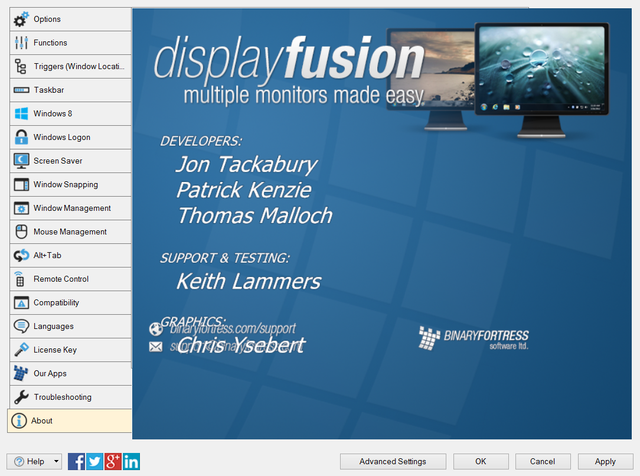Click the Window Management icon
The width and height of the screenshot is (640, 476).
pos(21,208)
